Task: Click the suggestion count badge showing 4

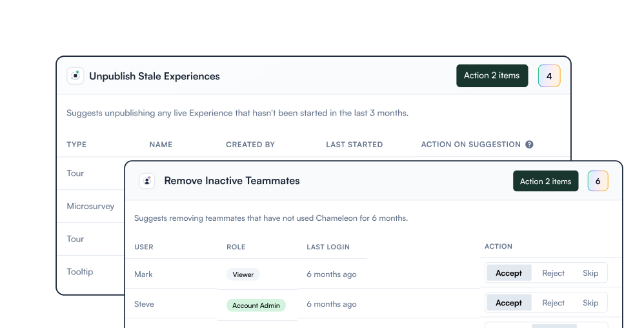Action: click(x=549, y=76)
